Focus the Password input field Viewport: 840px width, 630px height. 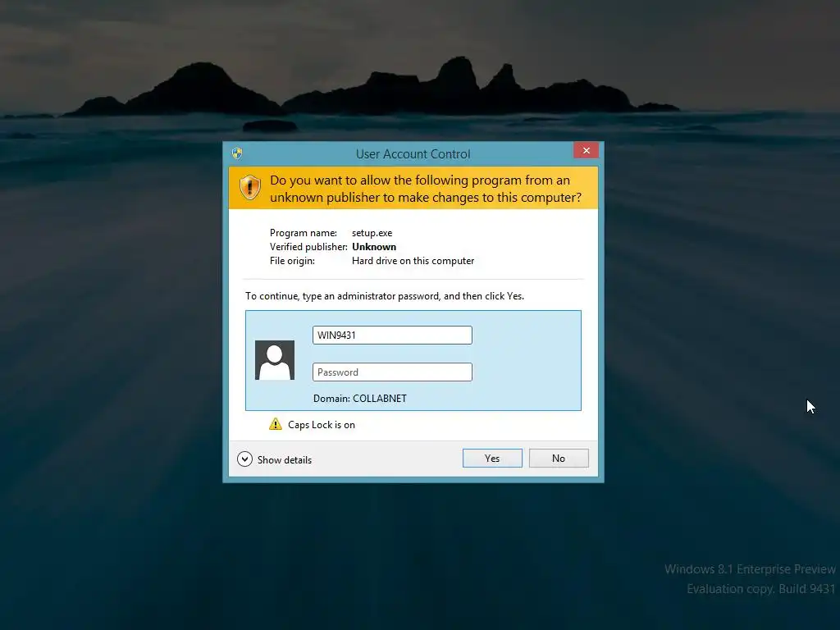click(x=392, y=372)
